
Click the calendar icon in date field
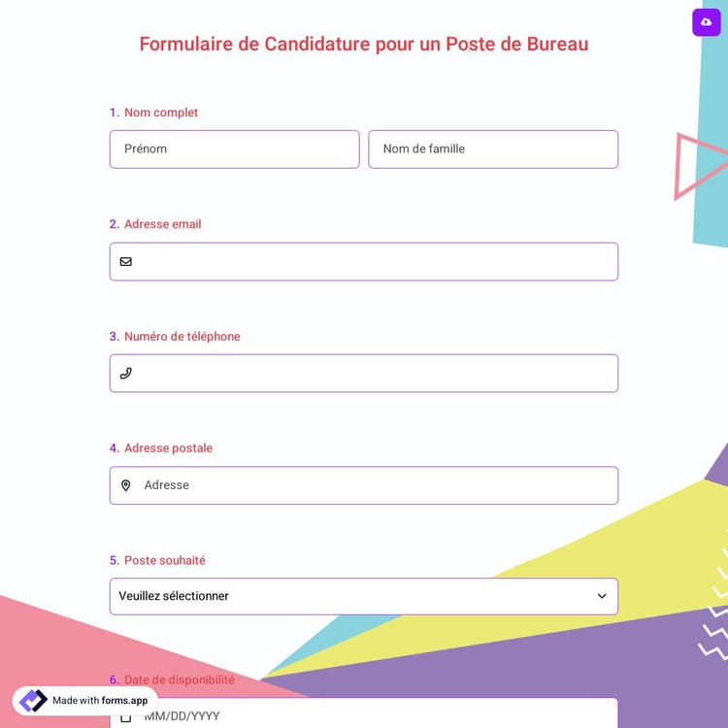126,717
